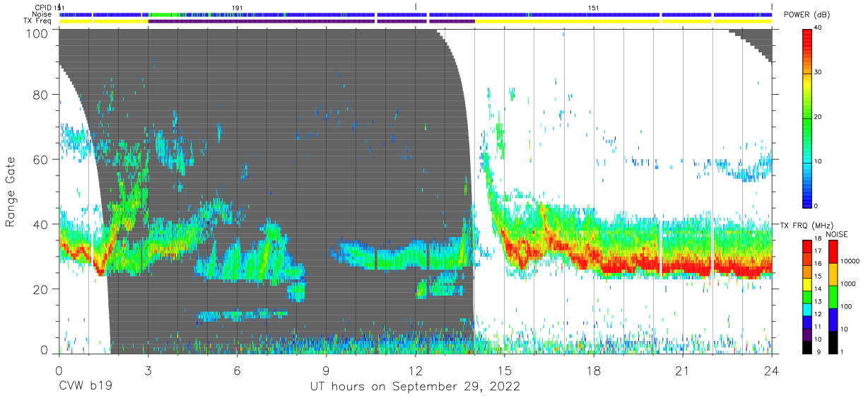Click the power scale value '20'
Screen dimensions: 868x401
click(x=819, y=117)
